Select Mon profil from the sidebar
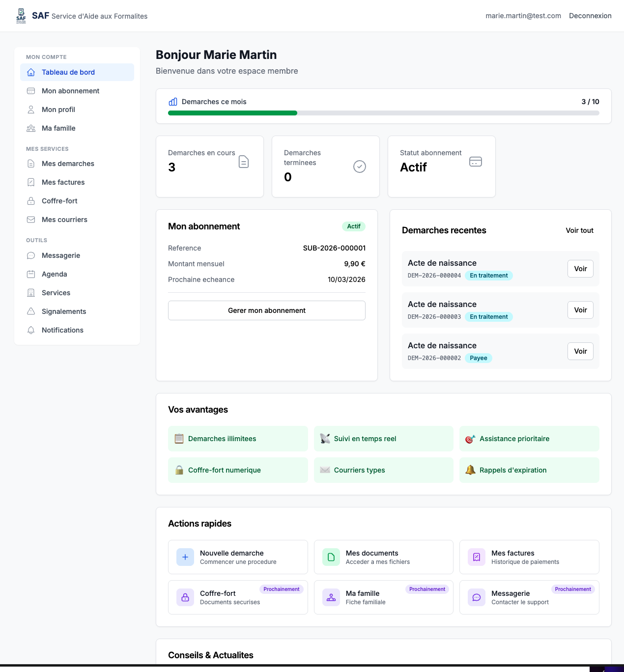This screenshot has height=672, width=624. coord(58,110)
